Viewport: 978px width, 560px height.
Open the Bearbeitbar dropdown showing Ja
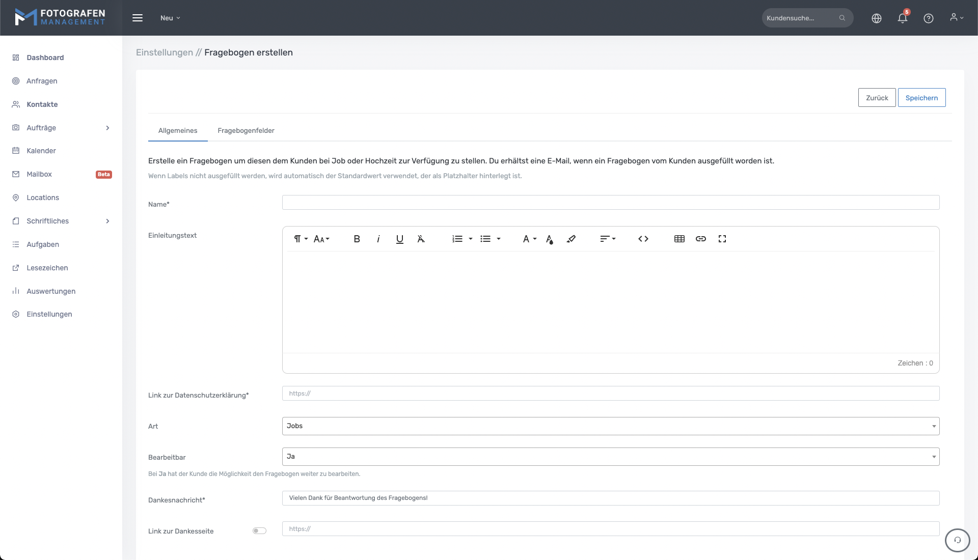tap(610, 457)
